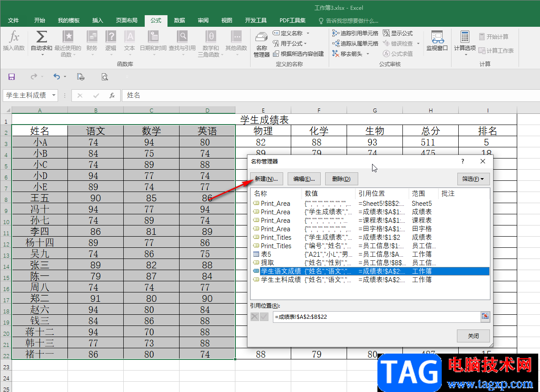The image size is (540, 392).
Task: Open More Functions (其他函数) menu
Action: 236,44
